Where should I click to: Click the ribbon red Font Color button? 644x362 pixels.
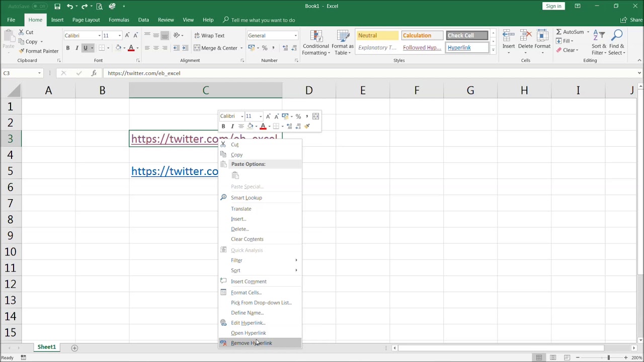click(x=131, y=48)
